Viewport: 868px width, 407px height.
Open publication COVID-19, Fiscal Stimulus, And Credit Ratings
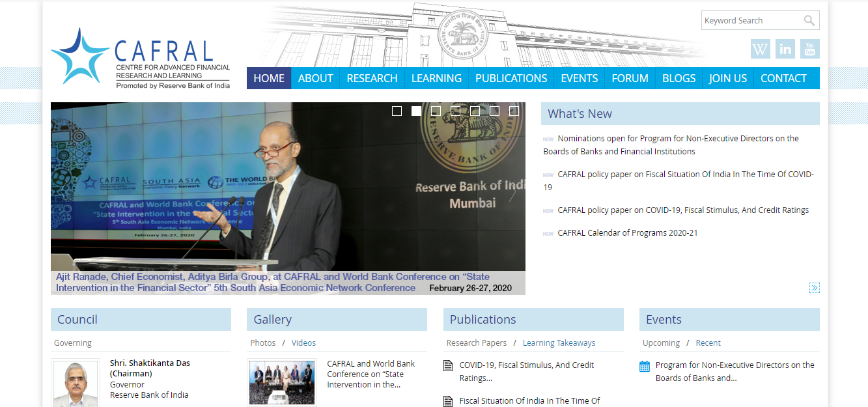pos(527,371)
